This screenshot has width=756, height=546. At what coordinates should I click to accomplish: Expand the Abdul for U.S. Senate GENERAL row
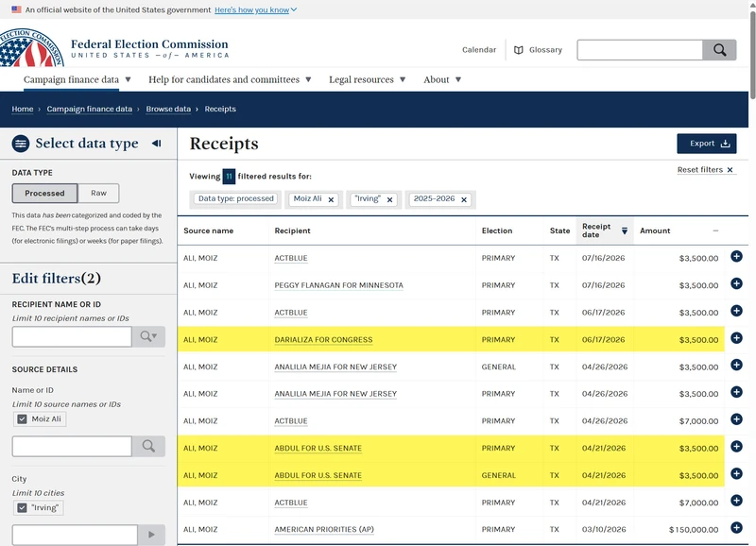click(736, 473)
